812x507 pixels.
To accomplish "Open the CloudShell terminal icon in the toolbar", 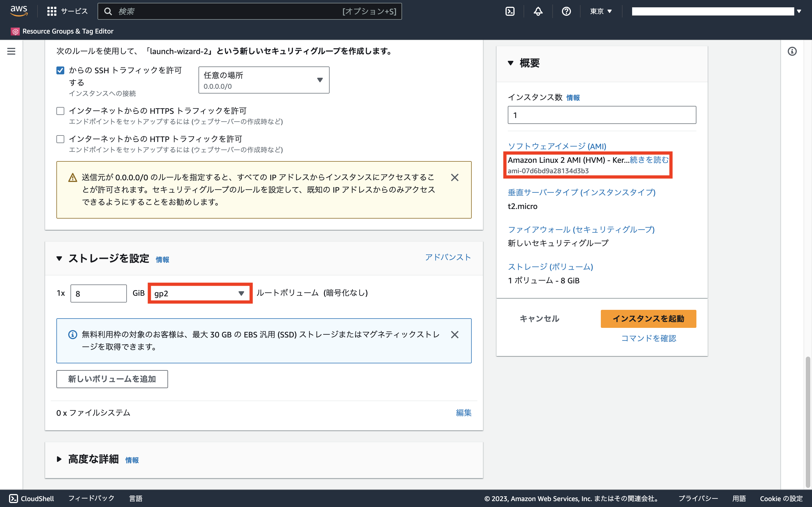I will click(510, 11).
